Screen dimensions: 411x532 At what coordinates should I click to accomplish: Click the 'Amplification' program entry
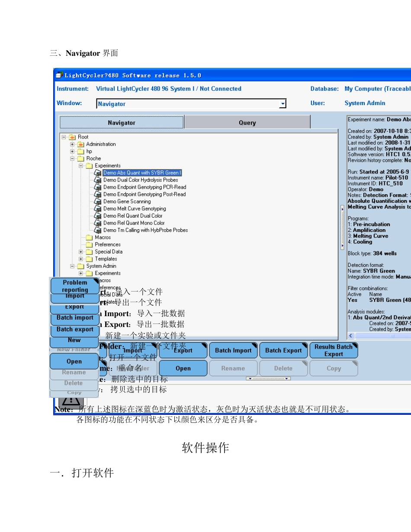pyautogui.click(x=369, y=230)
